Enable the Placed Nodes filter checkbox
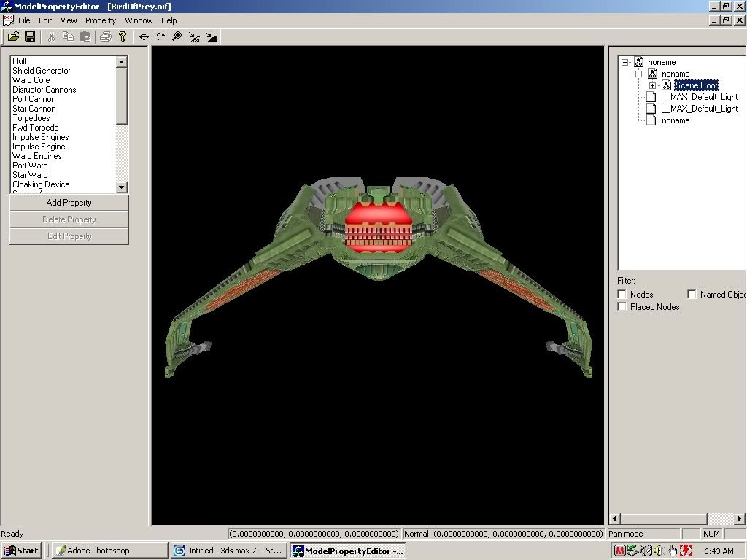 [622, 307]
